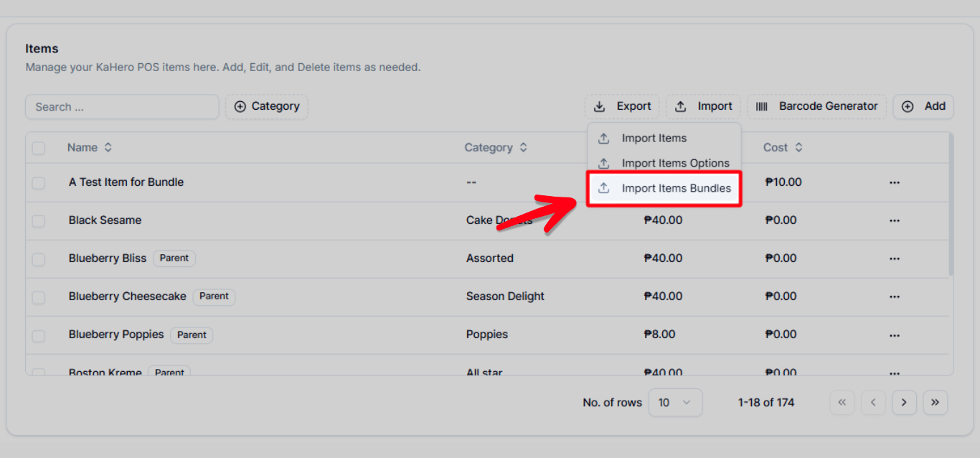This screenshot has height=458, width=980.
Task: Open the actions menu for Blueberry Bliss row
Action: point(894,258)
